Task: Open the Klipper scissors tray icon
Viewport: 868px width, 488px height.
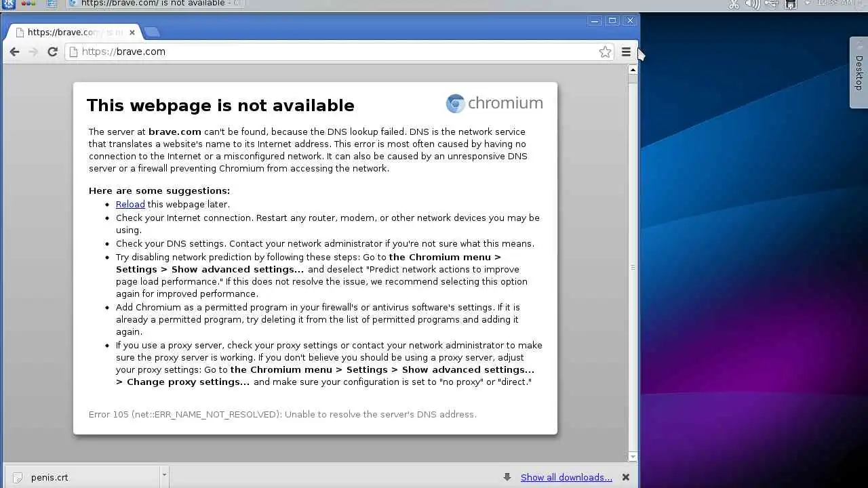Action: point(734,3)
